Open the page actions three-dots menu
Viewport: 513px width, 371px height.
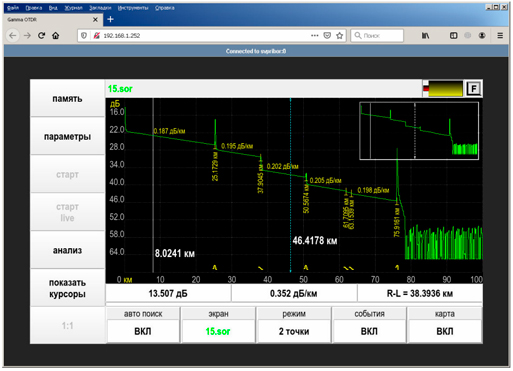click(314, 35)
